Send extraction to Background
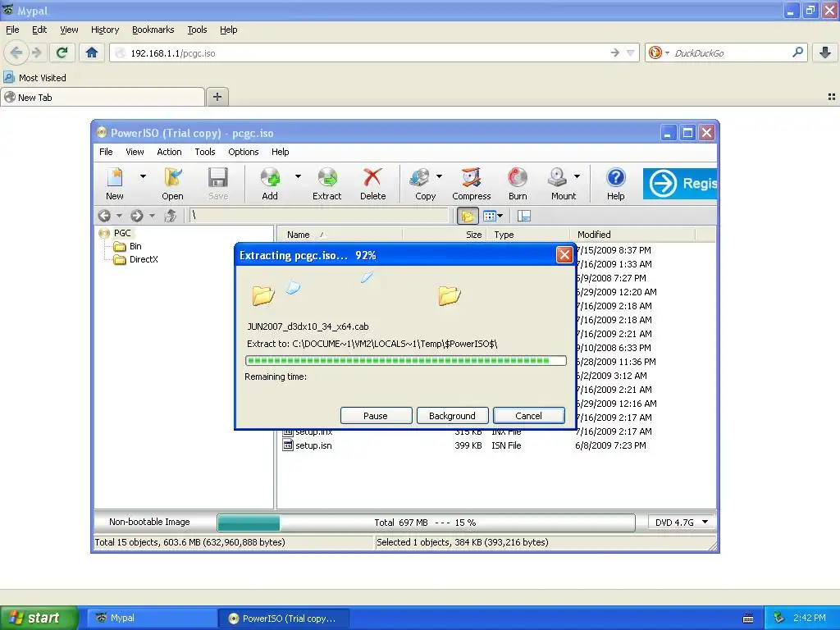The height and width of the screenshot is (630, 840). [452, 416]
